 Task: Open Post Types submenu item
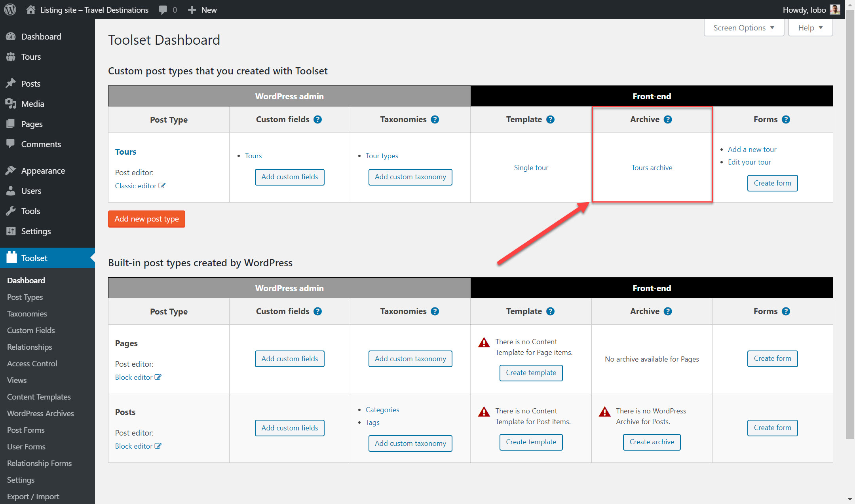point(25,297)
